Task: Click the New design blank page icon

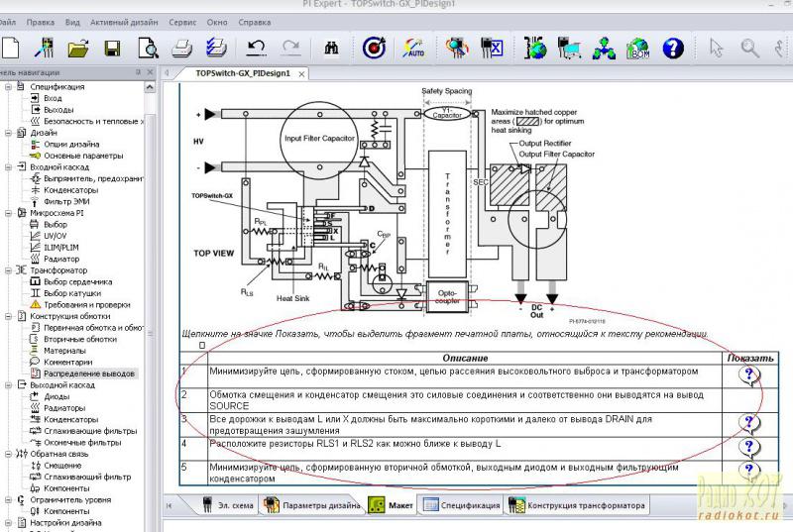Action: click(x=10, y=47)
